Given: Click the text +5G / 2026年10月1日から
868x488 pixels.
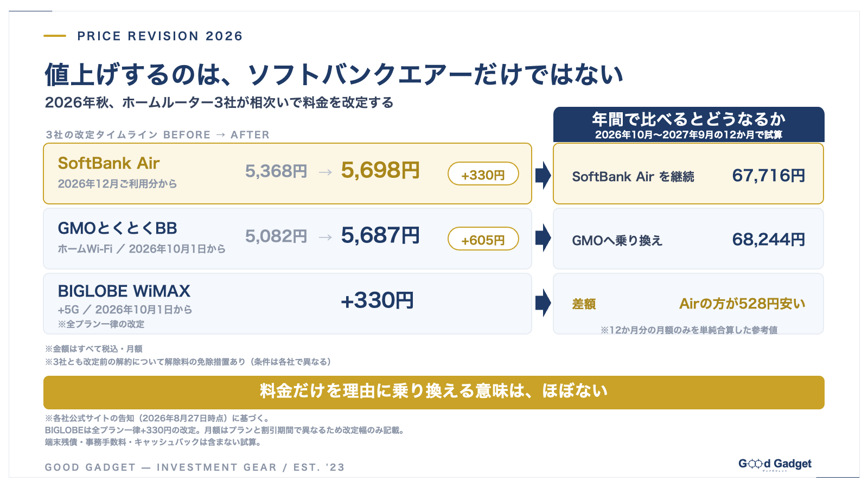Looking at the screenshot, I should 125,310.
